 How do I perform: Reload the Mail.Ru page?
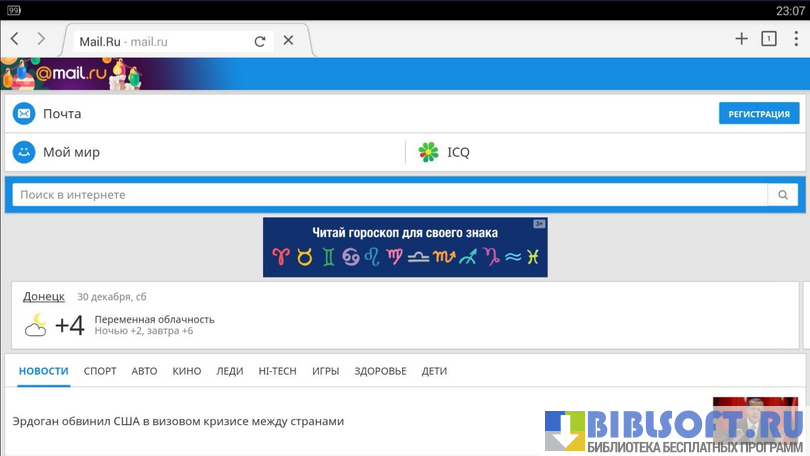[x=260, y=41]
